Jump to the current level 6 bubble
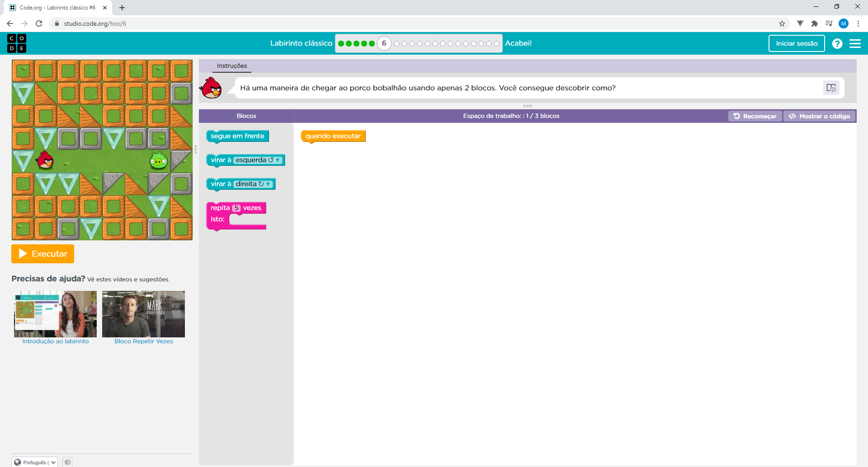Screen dimensions: 868x467 coord(384,43)
